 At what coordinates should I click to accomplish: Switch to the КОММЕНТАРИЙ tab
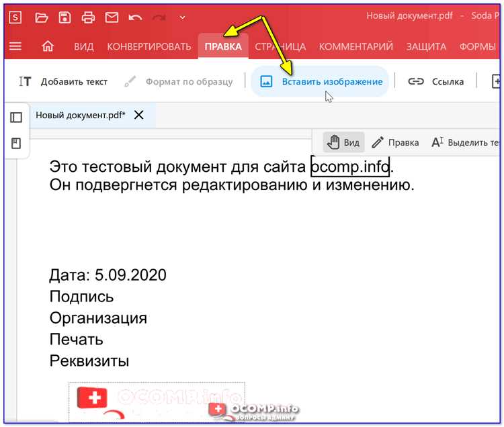click(x=355, y=47)
